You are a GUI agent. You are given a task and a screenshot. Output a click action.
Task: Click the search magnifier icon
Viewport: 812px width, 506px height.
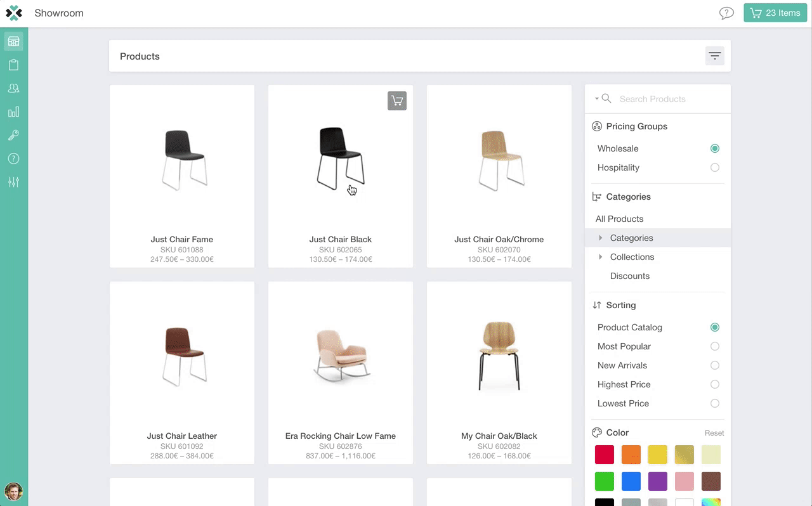click(606, 98)
